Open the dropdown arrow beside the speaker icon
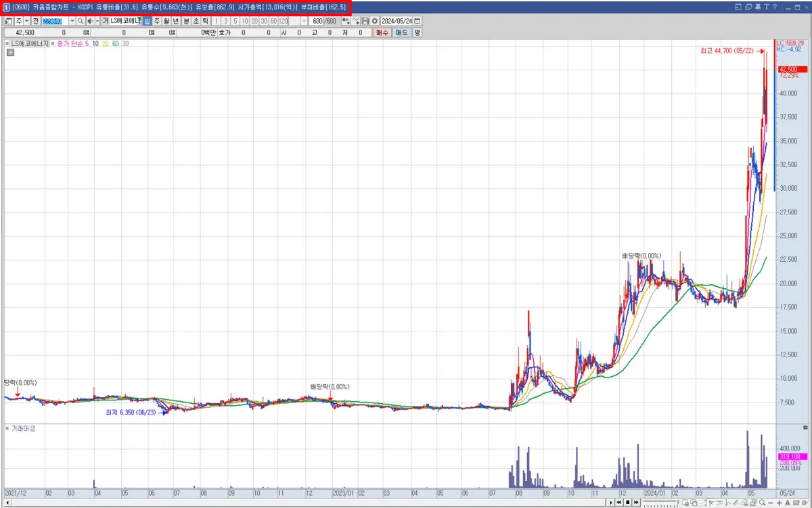Image resolution: width=812 pixels, height=508 pixels. (97, 21)
